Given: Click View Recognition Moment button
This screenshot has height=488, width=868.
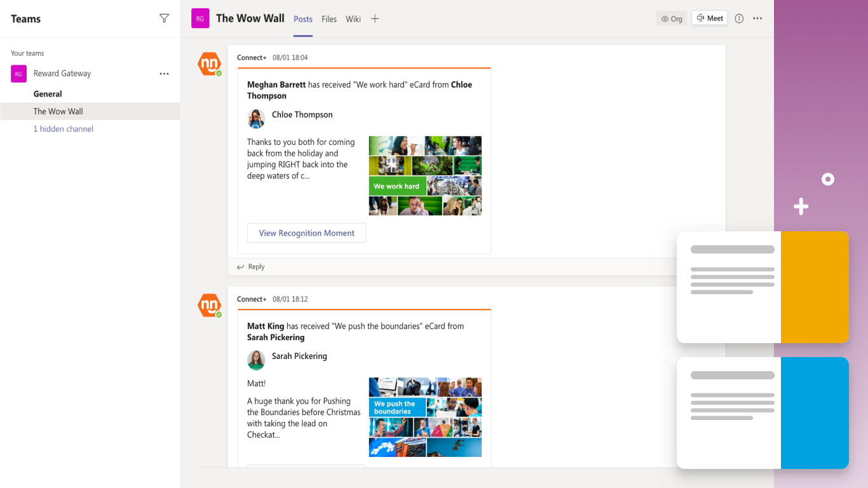Looking at the screenshot, I should tap(306, 233).
